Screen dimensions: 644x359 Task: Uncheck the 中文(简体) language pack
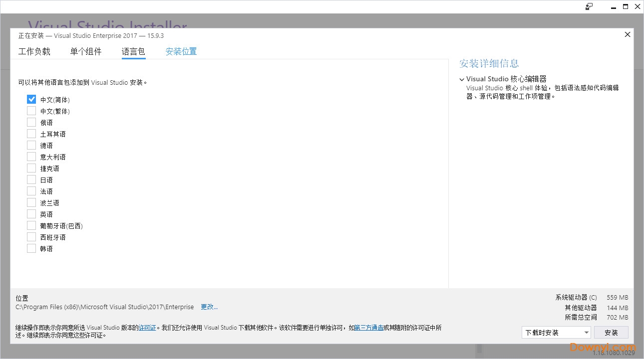(31, 99)
